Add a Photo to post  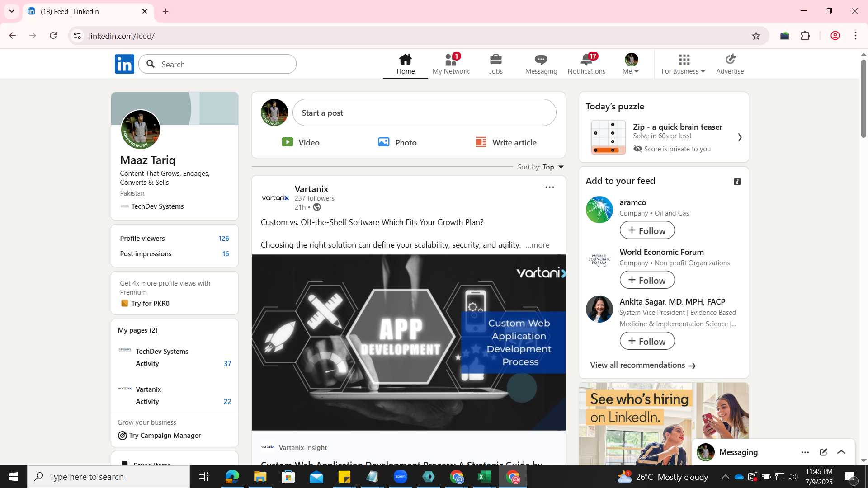(397, 142)
